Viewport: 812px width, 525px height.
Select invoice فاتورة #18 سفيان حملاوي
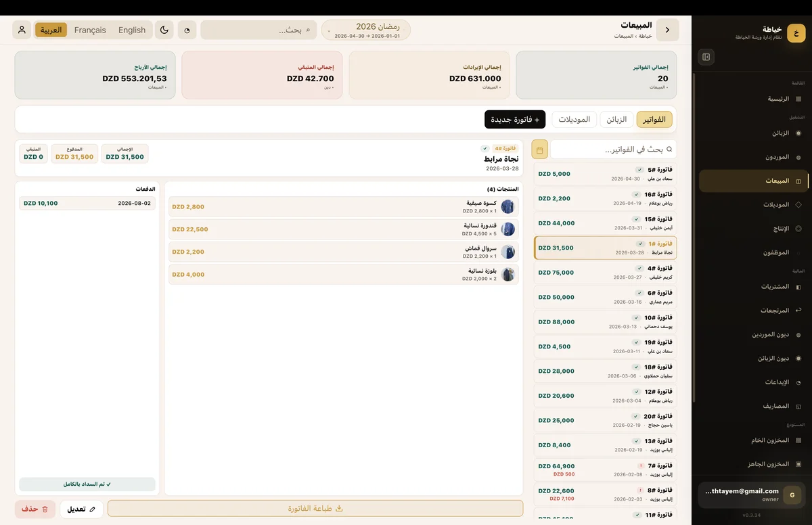(x=605, y=371)
